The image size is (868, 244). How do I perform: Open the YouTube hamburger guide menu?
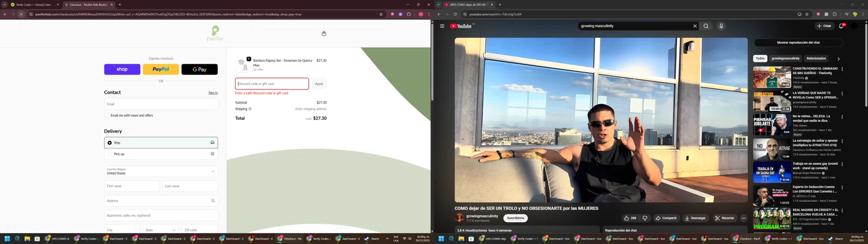tap(442, 26)
